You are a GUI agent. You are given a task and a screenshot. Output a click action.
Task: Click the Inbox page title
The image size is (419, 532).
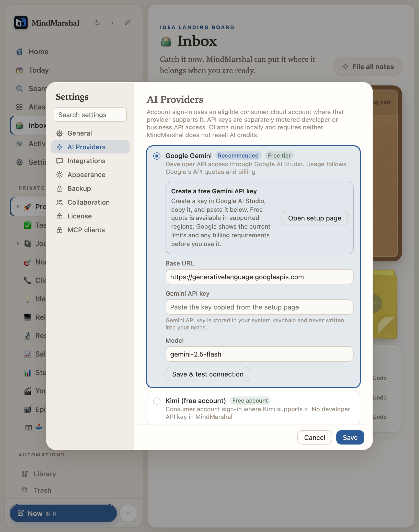tap(197, 41)
